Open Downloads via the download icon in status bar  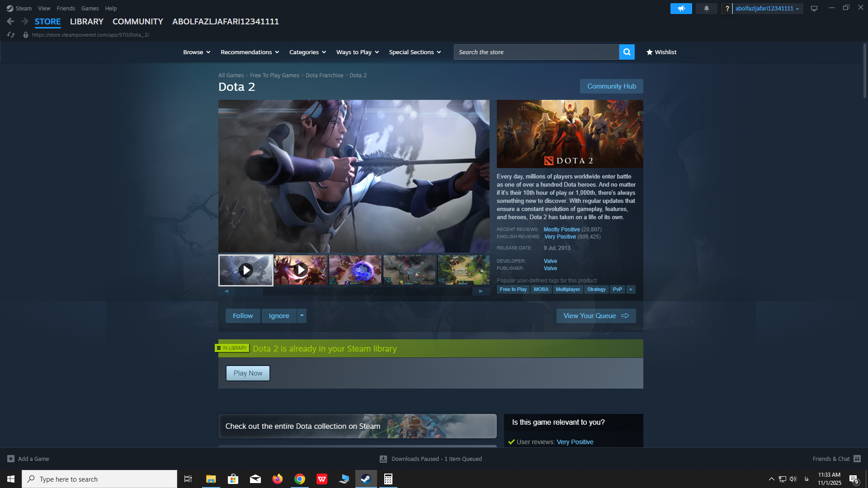pyautogui.click(x=383, y=459)
